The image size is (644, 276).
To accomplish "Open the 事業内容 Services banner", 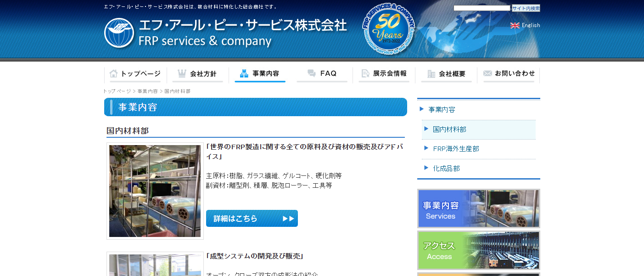I will pos(479,208).
